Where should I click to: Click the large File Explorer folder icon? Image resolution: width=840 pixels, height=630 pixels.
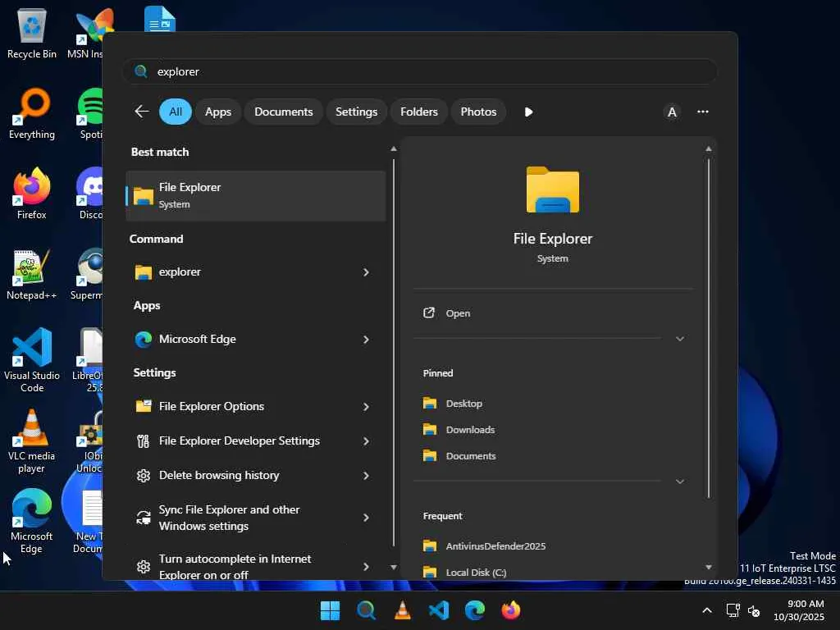[x=552, y=189]
